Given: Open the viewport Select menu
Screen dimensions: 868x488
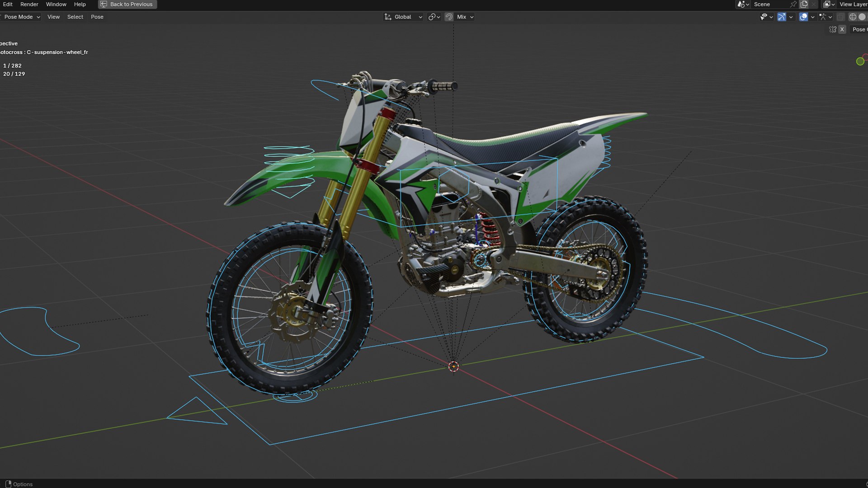Looking at the screenshot, I should pos(75,17).
